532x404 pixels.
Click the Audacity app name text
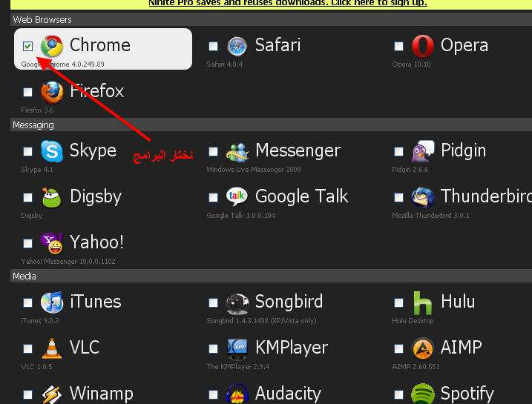click(288, 393)
